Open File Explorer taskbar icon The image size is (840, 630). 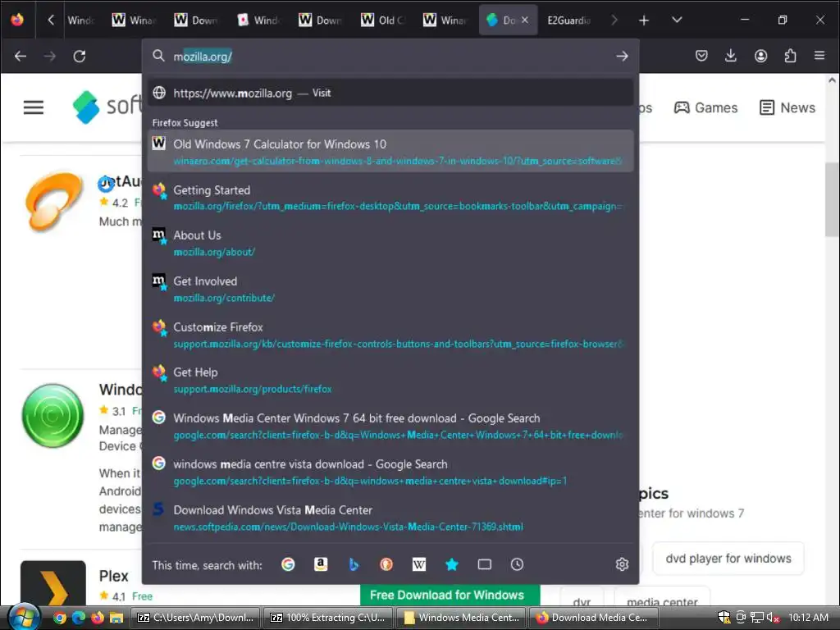click(116, 618)
